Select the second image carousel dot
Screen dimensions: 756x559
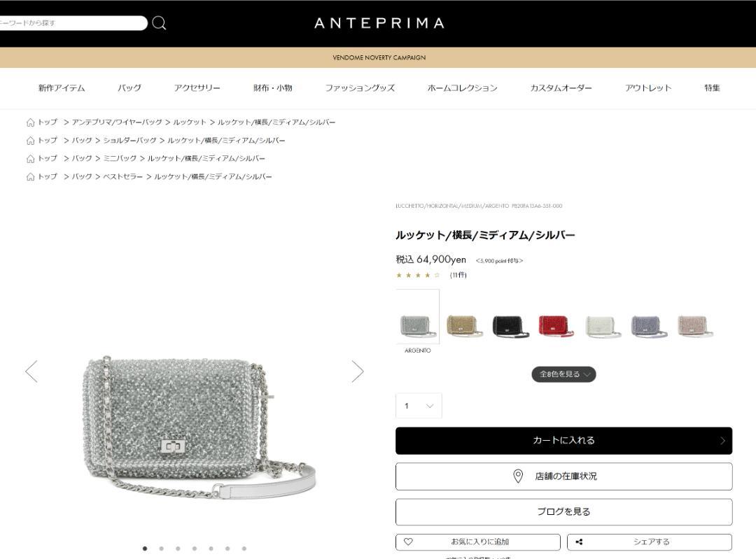pos(162,549)
